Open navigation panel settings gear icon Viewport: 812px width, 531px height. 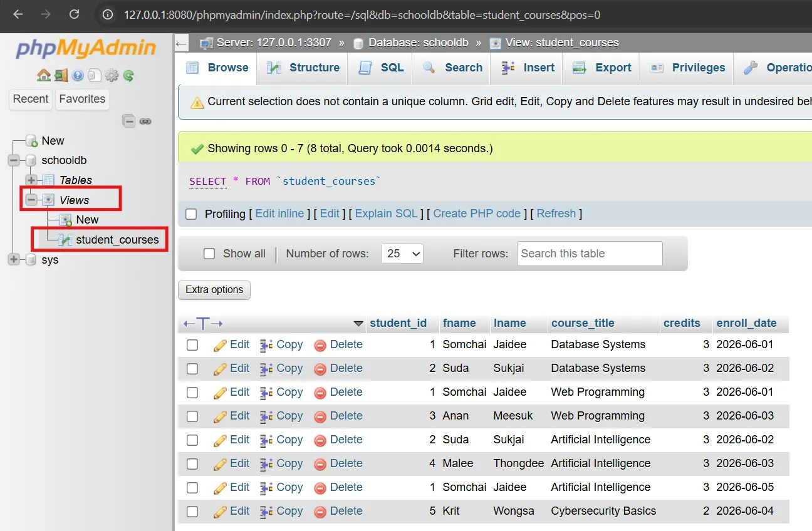[112, 76]
